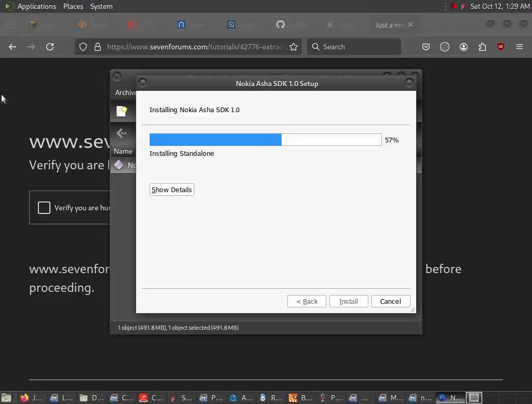
Task: Open taskbar entry 'L...'
Action: point(61,398)
